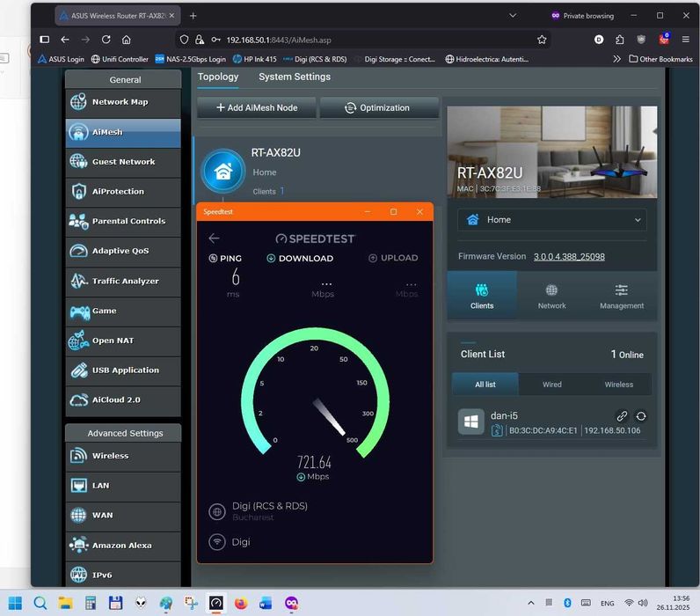Expand the bookmarks overflow chevron
Viewport: 700px width, 616px height.
[616, 59]
